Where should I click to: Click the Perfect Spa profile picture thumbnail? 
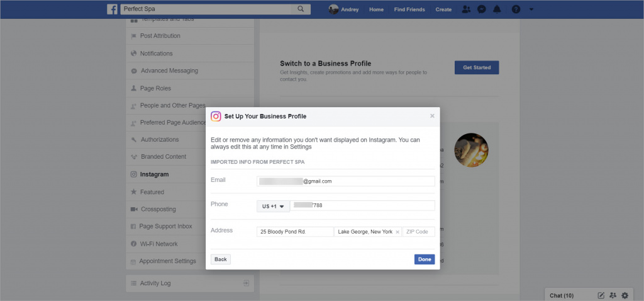point(471,150)
